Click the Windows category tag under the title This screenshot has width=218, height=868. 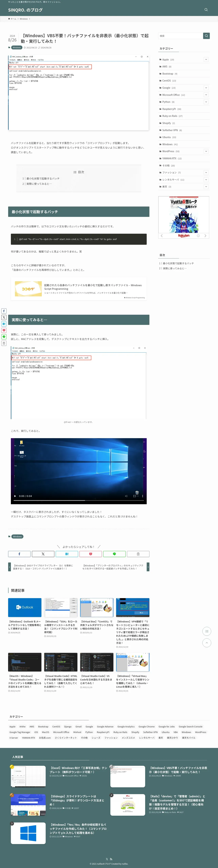[16, 48]
